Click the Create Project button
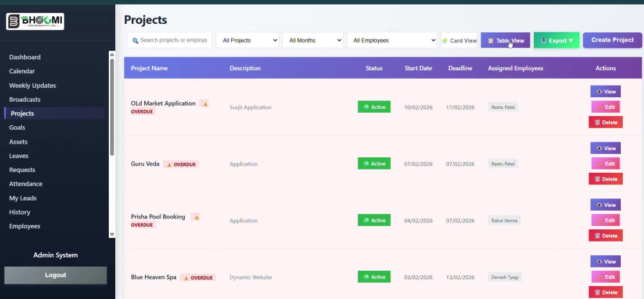Image resolution: width=644 pixels, height=299 pixels. coord(612,40)
